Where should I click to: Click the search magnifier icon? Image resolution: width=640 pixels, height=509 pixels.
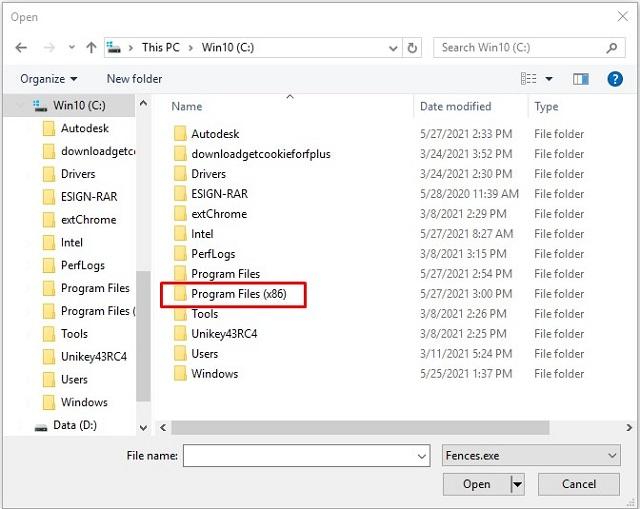click(x=612, y=48)
